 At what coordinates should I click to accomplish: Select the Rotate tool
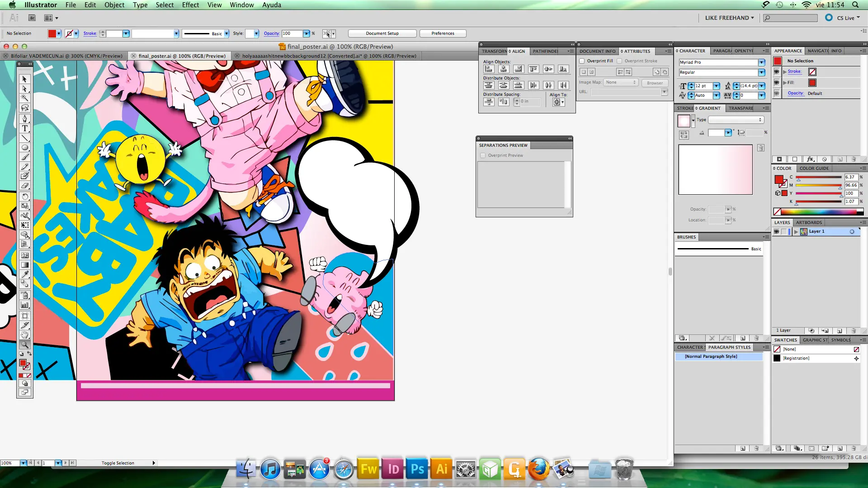point(24,197)
